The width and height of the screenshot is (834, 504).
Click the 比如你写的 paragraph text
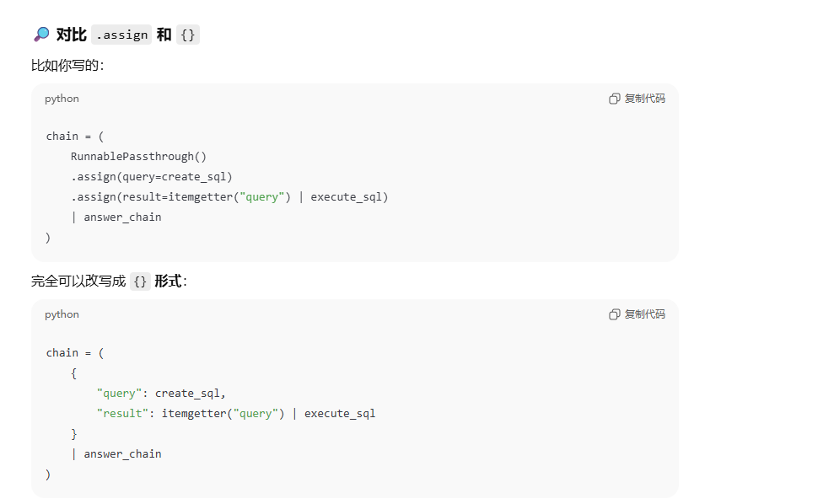tap(67, 66)
